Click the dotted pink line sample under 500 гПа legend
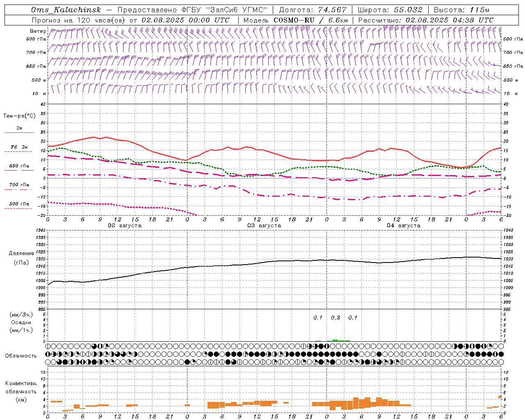The image size is (525, 420). point(18,209)
